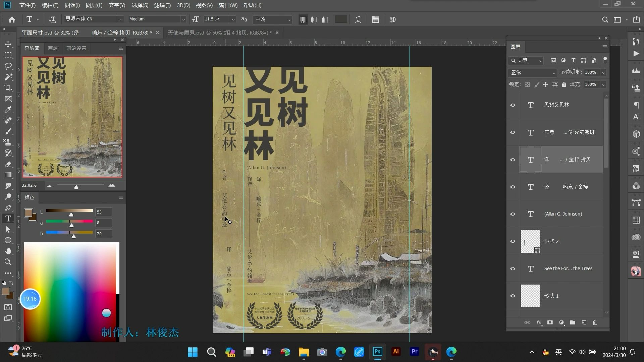The height and width of the screenshot is (362, 644).
Task: Select the (Allan G. Johnson) layer name
Action: pos(563,214)
